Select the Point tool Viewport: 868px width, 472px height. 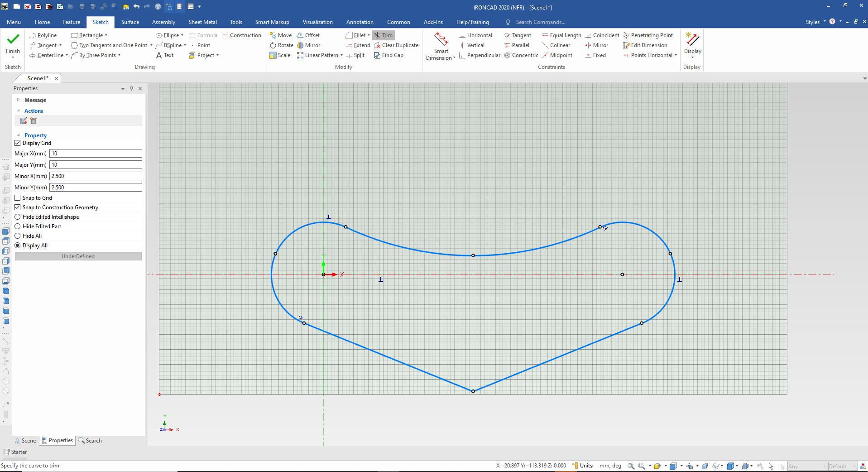[200, 45]
